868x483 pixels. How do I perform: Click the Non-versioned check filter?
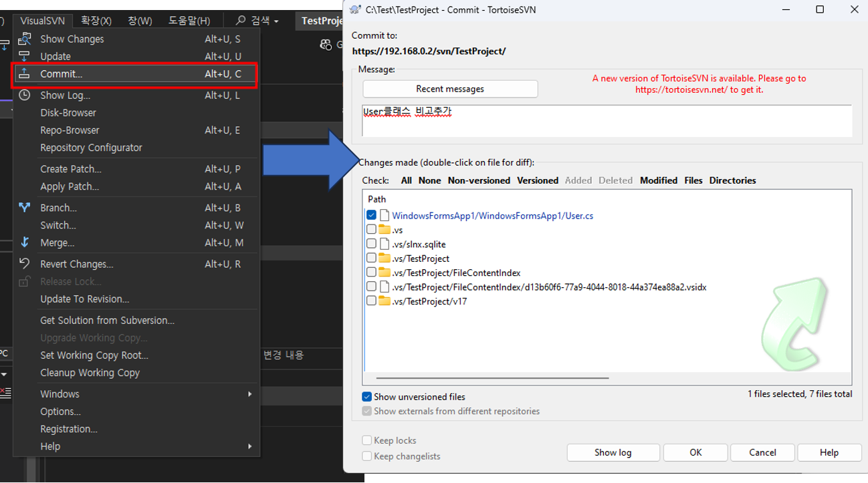[x=479, y=180]
